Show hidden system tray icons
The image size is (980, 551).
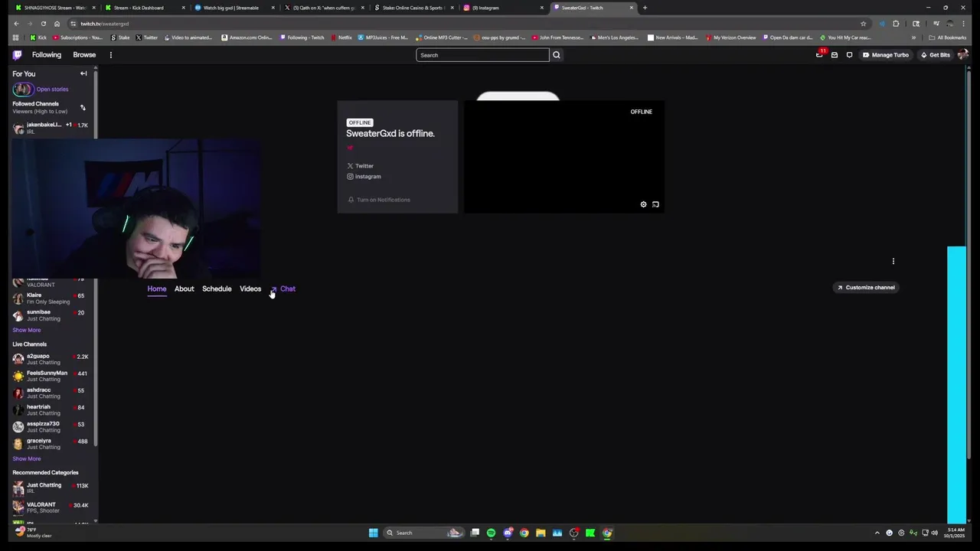pyautogui.click(x=877, y=533)
